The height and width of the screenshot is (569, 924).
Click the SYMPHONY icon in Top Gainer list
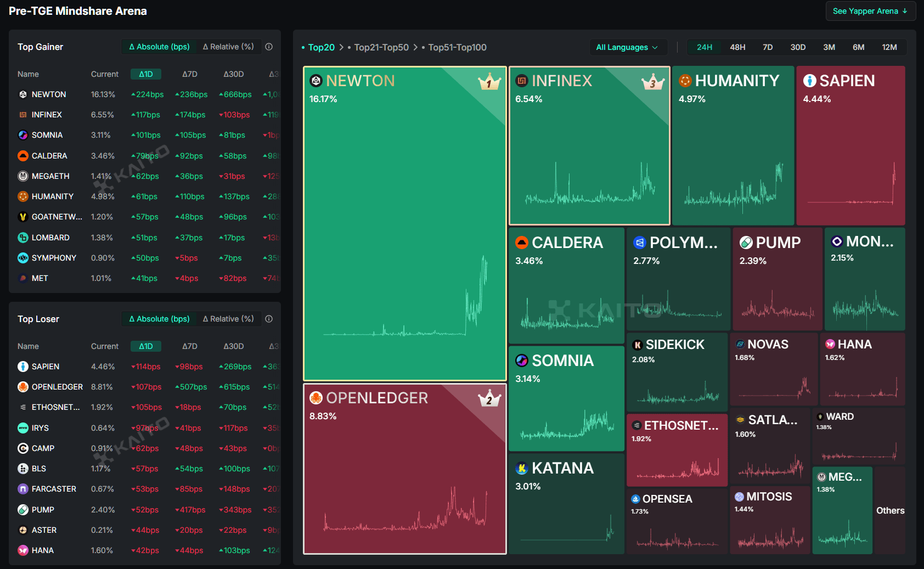[x=23, y=258]
